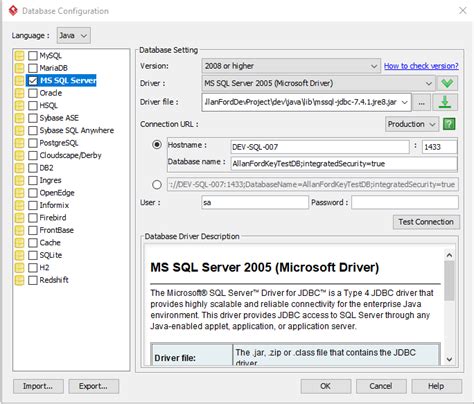This screenshot has width=474, height=404.
Task: Click the database icon beside H2
Action: click(x=19, y=267)
